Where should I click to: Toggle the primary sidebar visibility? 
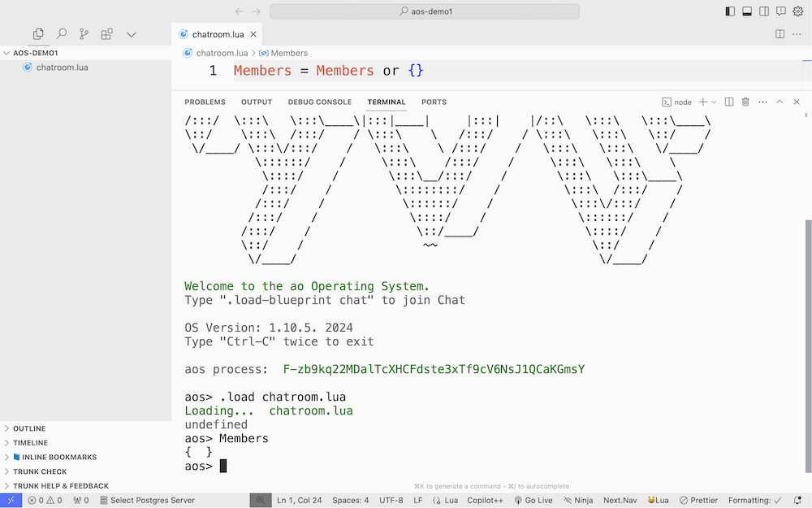[x=730, y=11]
